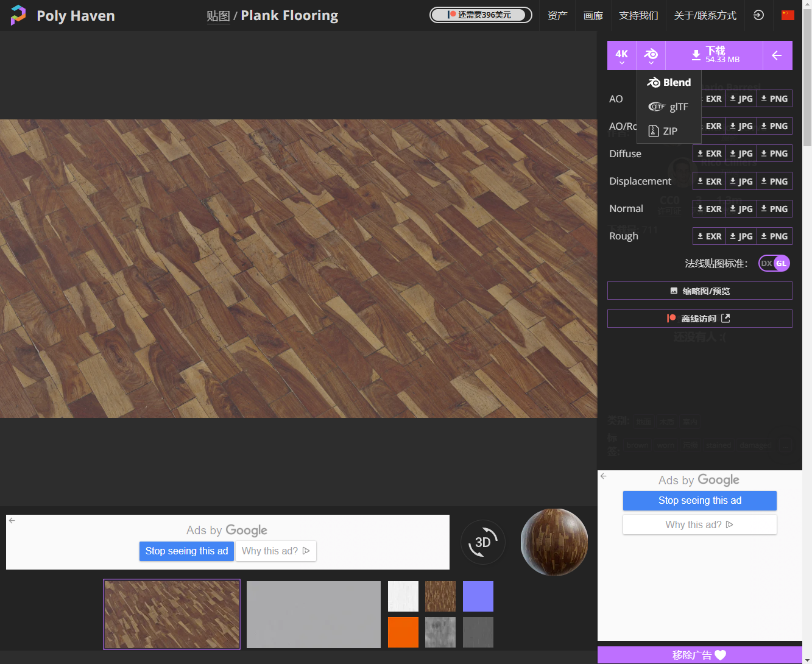
Task: Select glTF format from the menu
Action: coord(669,107)
